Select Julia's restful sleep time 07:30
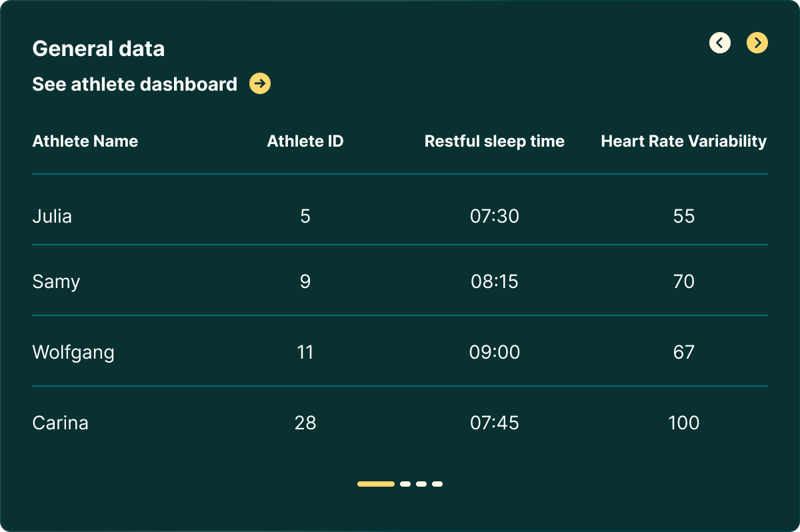 coord(494,216)
